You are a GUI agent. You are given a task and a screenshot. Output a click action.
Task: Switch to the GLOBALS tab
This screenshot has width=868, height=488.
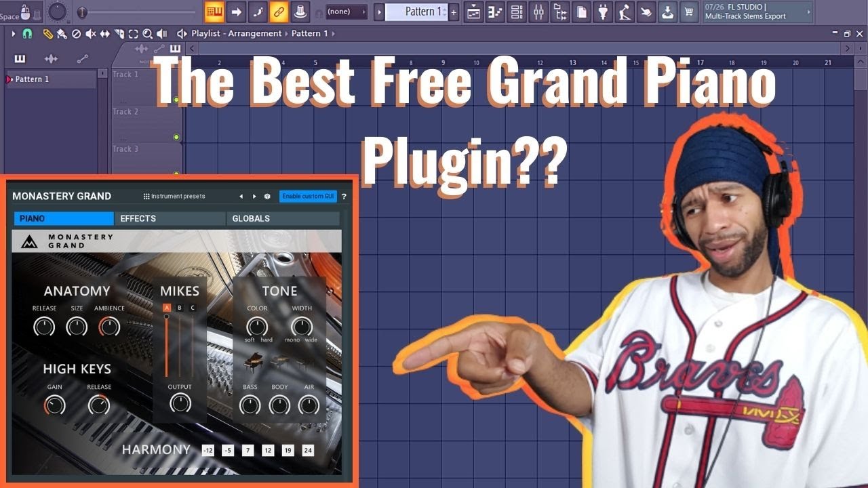click(283, 218)
